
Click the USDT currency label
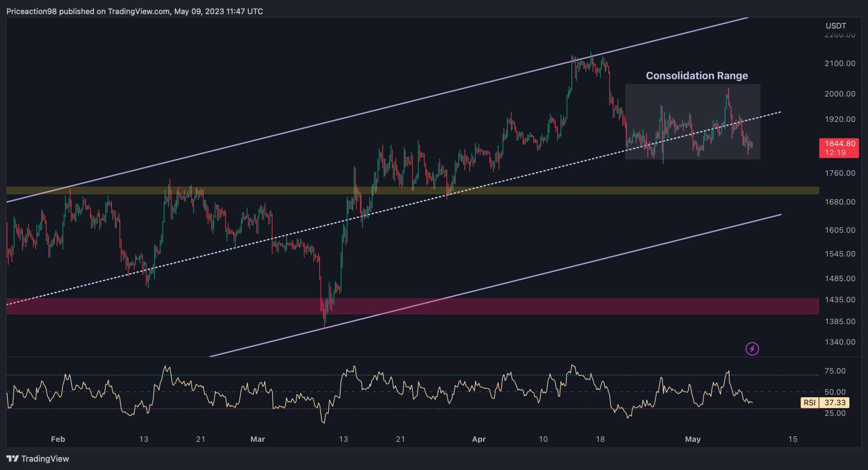click(x=835, y=26)
